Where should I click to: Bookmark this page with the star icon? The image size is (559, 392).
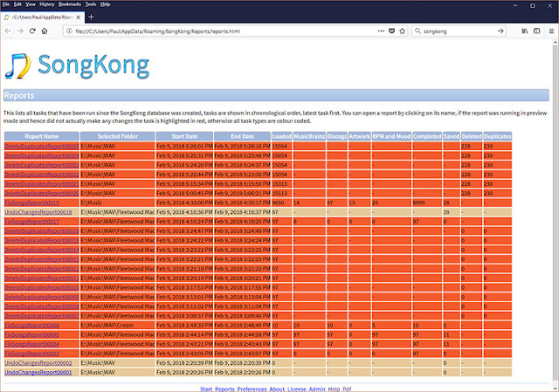click(403, 31)
